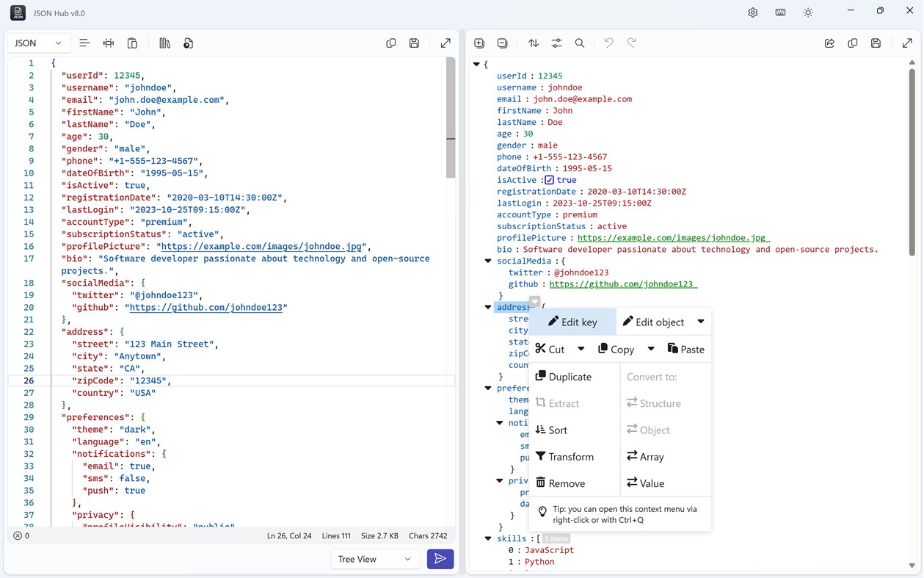
Task: Open the Tree View mode dropdown
Action: [x=376, y=559]
